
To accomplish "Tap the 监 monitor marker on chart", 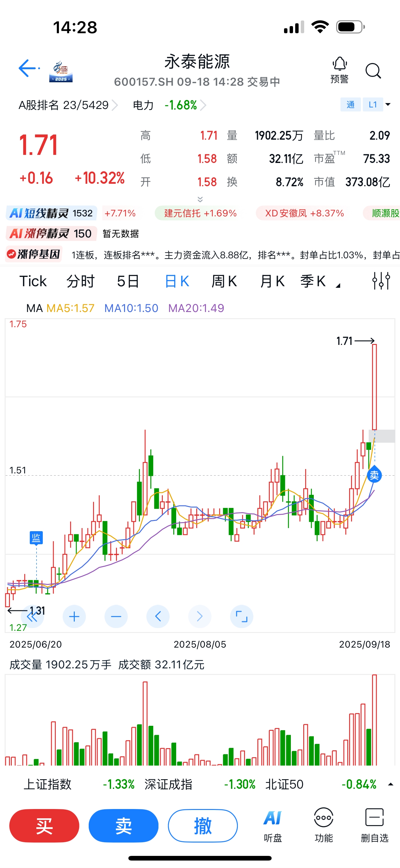I will coord(36,538).
